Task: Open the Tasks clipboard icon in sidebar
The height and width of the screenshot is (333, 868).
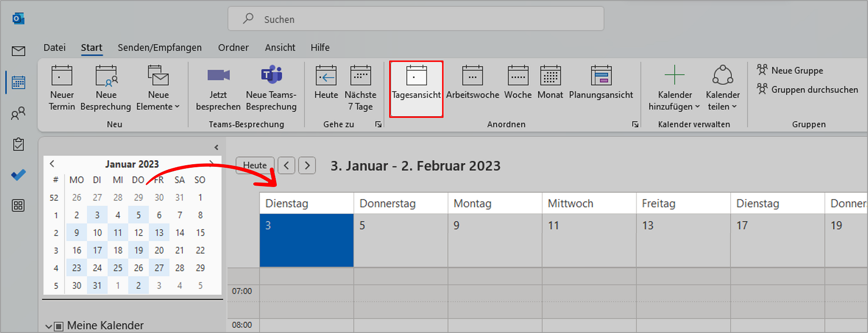Action: point(18,144)
